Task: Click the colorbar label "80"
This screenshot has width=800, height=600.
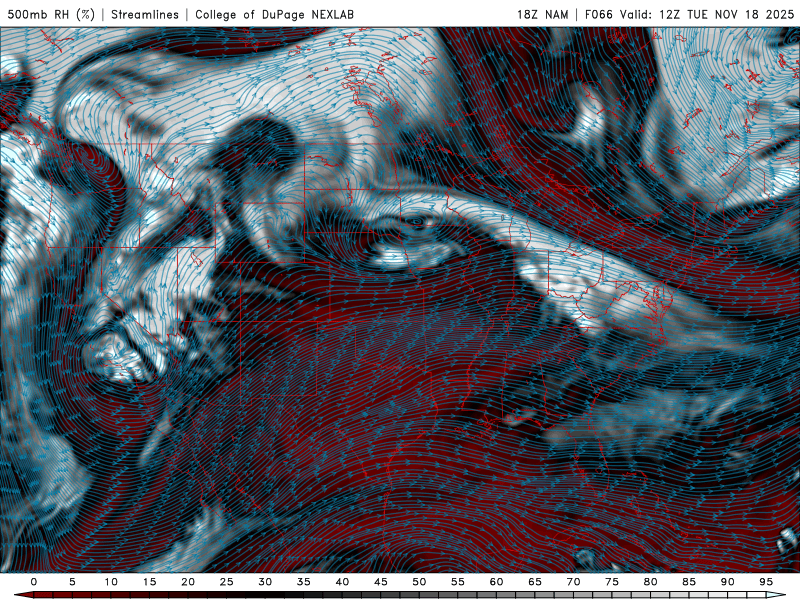Action: (x=650, y=582)
